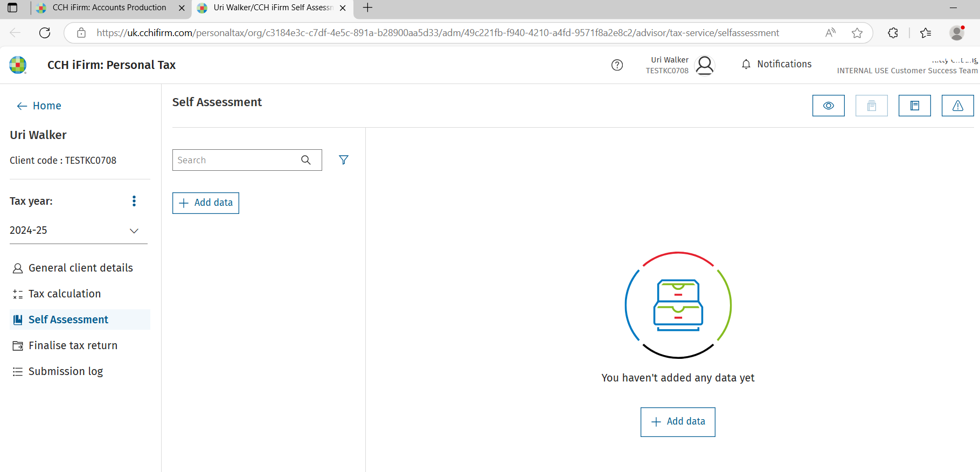Select Self Assessment in the sidebar

pyautogui.click(x=80, y=320)
